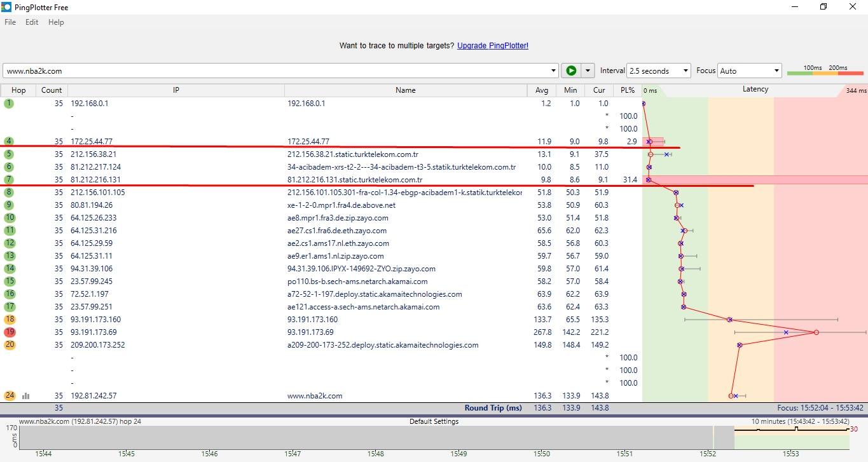Click packet loss value 31.4 on hop 7
This screenshot has width=868, height=462.
tap(630, 180)
